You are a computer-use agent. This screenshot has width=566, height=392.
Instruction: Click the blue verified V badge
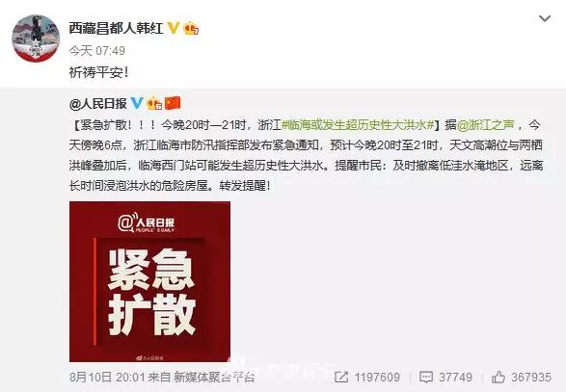click(x=137, y=103)
